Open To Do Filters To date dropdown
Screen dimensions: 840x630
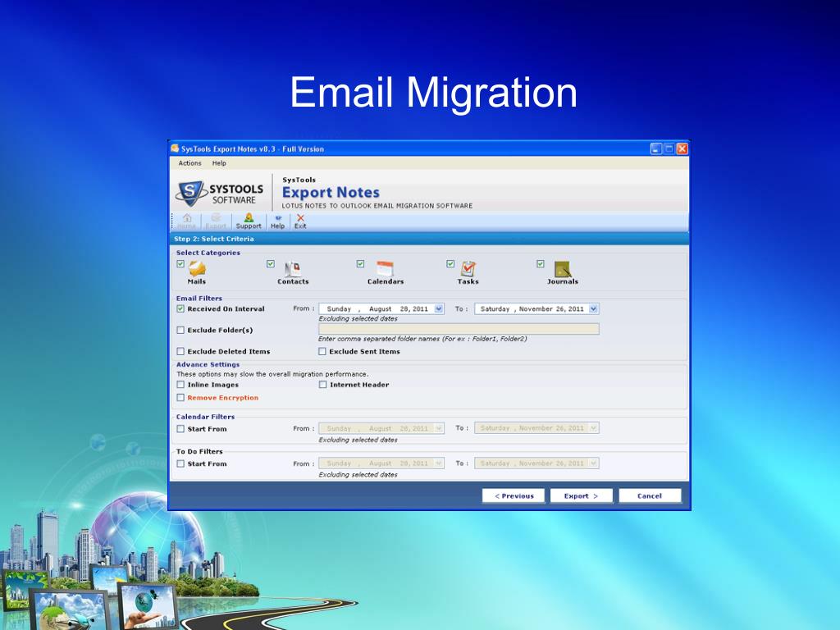(593, 463)
